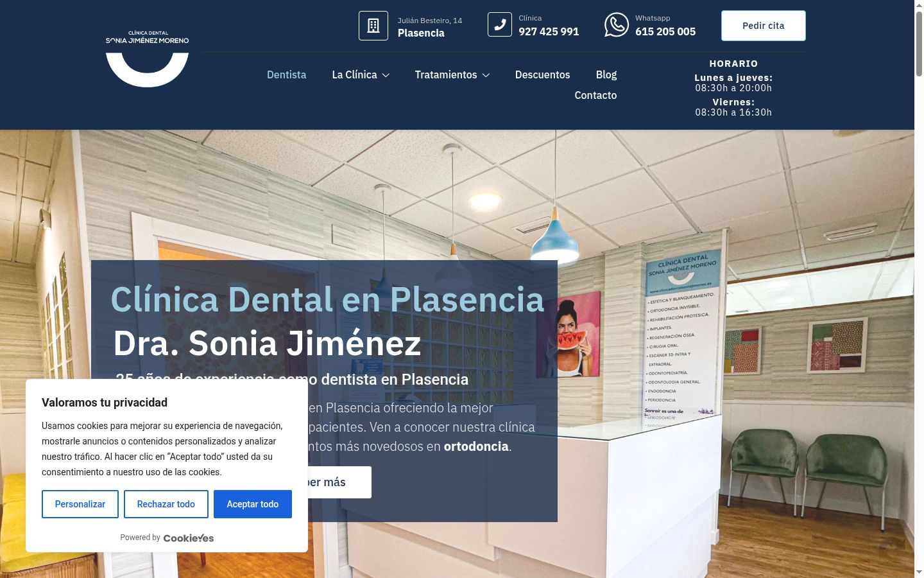Click the Pedir cita button
This screenshot has height=578, width=924.
763,26
